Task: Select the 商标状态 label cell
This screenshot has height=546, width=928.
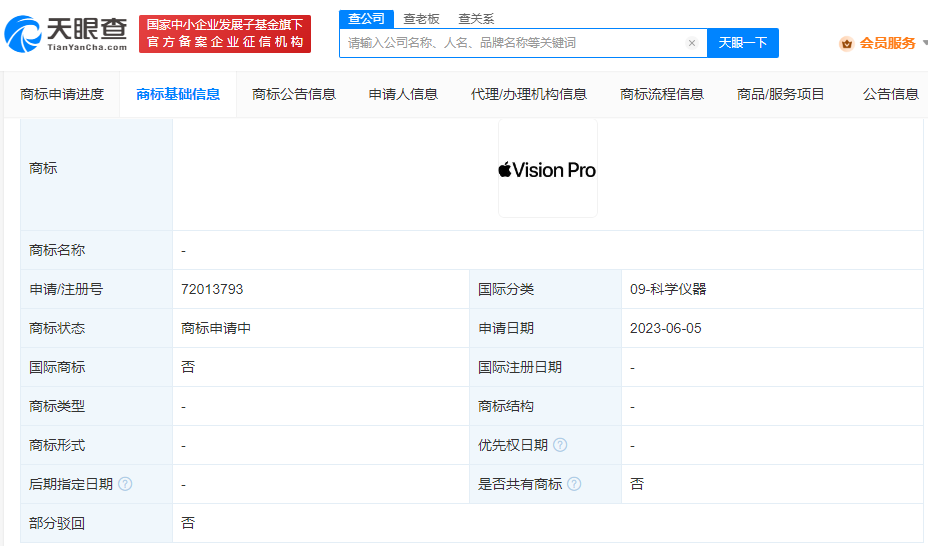Action: 96,328
